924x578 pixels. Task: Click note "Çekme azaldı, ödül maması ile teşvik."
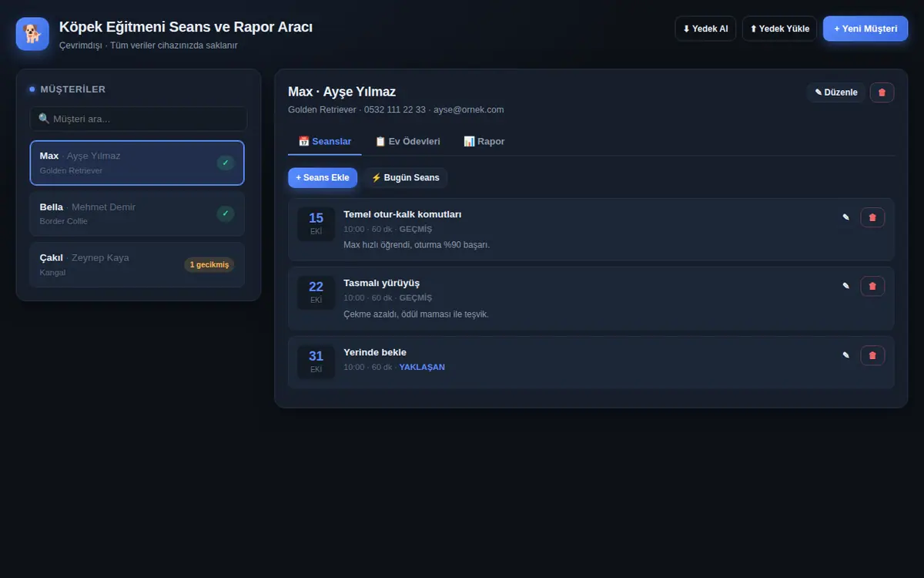point(417,314)
